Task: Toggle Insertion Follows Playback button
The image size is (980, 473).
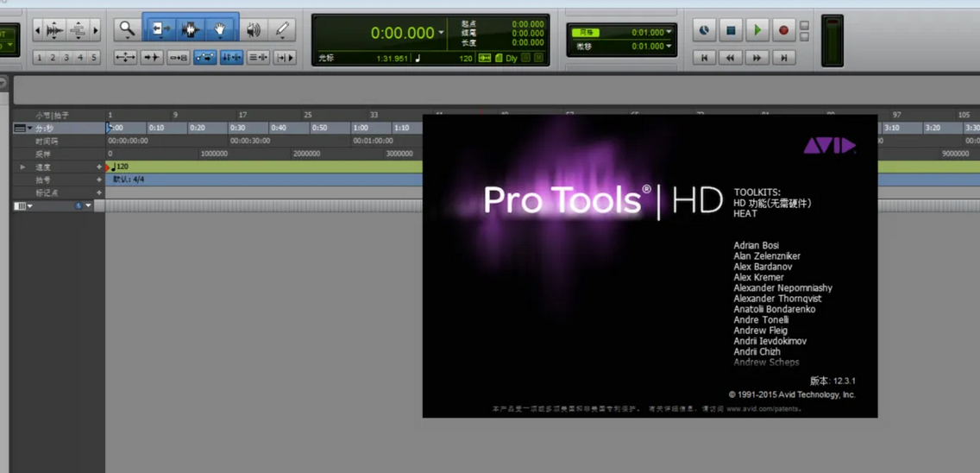Action: [x=285, y=58]
